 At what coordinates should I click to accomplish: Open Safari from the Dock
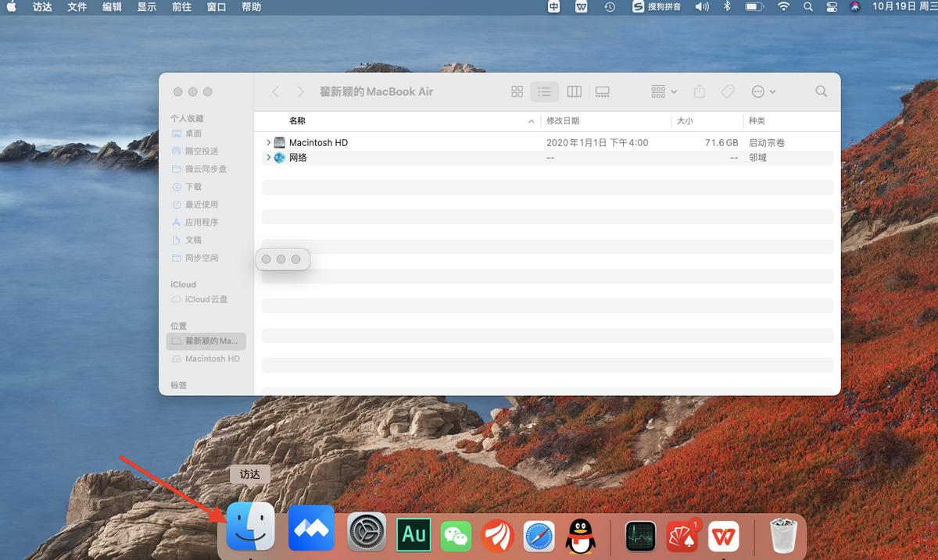click(x=541, y=535)
